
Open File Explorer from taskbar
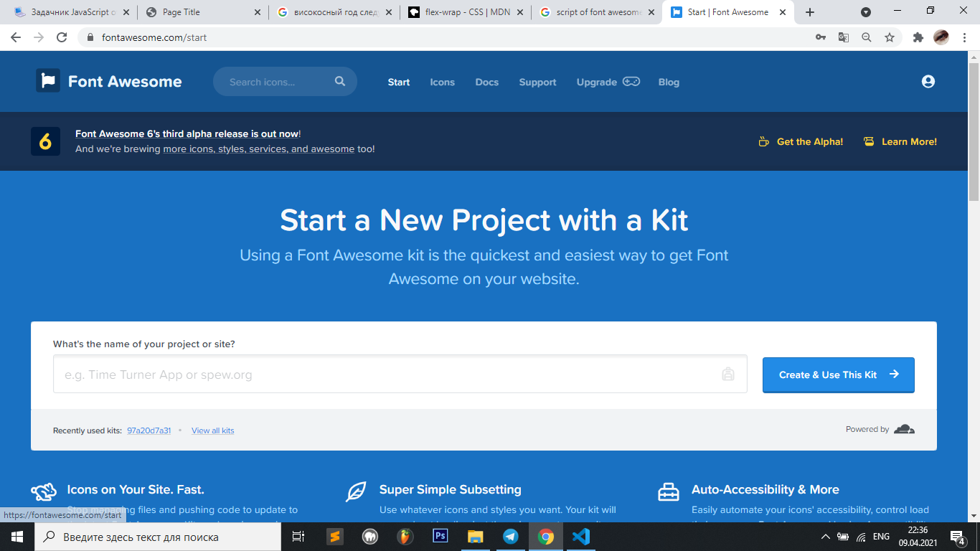coord(476,536)
